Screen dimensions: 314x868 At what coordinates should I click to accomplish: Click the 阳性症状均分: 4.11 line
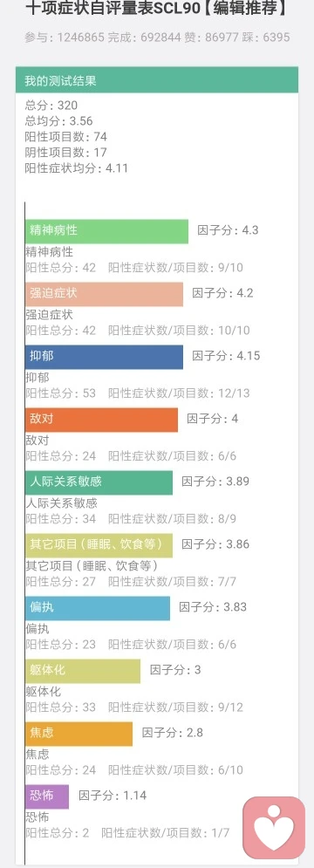pos(77,167)
